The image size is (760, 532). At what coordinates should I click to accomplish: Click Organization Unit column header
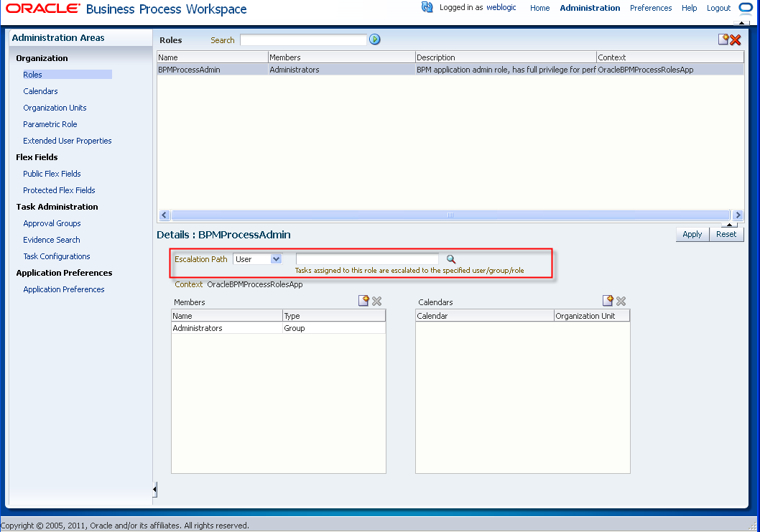pos(592,316)
